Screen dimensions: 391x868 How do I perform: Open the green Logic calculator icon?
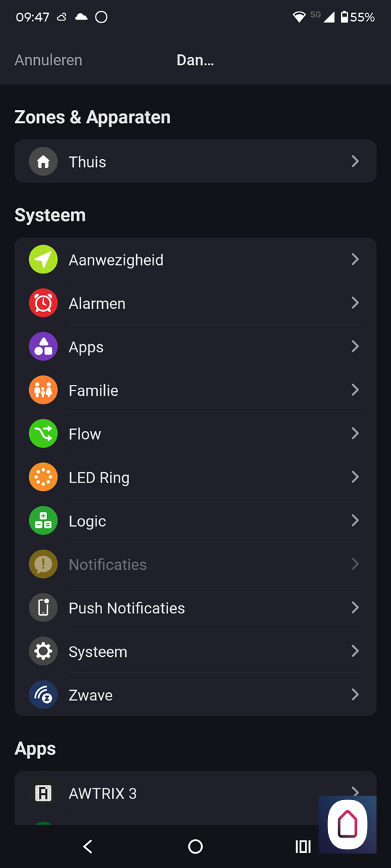[x=43, y=521]
